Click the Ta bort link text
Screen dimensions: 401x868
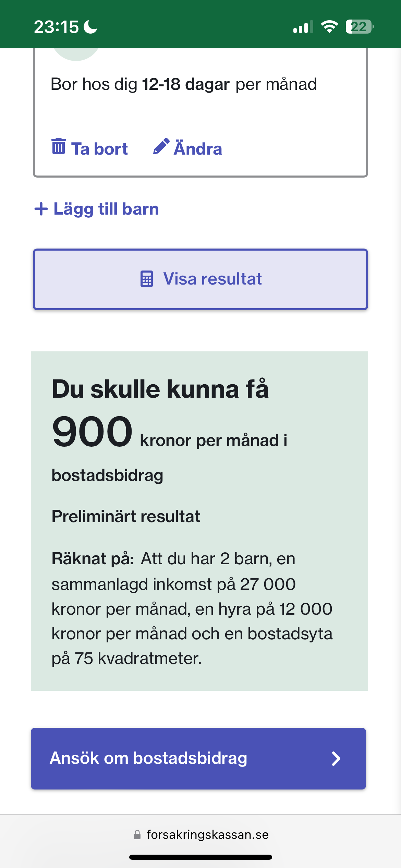point(99,149)
